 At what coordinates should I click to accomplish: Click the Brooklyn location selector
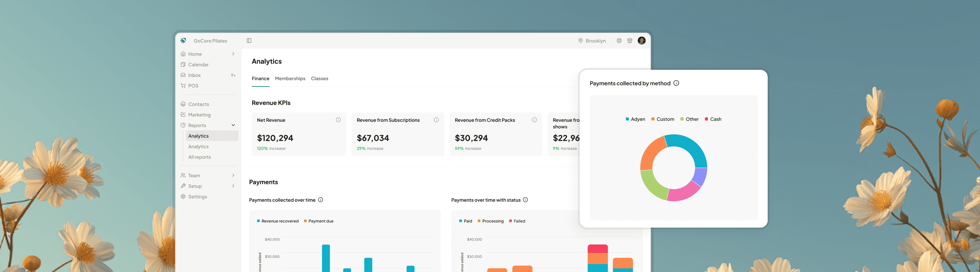(592, 40)
